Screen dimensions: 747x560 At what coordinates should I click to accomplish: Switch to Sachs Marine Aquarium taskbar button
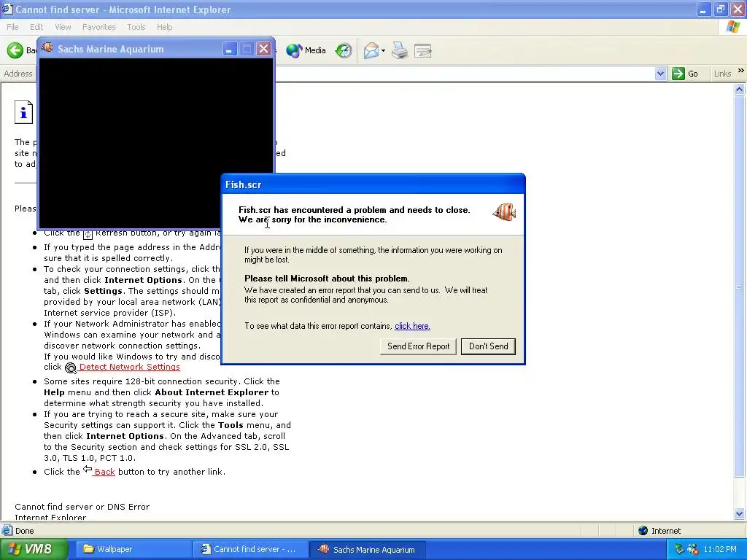(368, 549)
